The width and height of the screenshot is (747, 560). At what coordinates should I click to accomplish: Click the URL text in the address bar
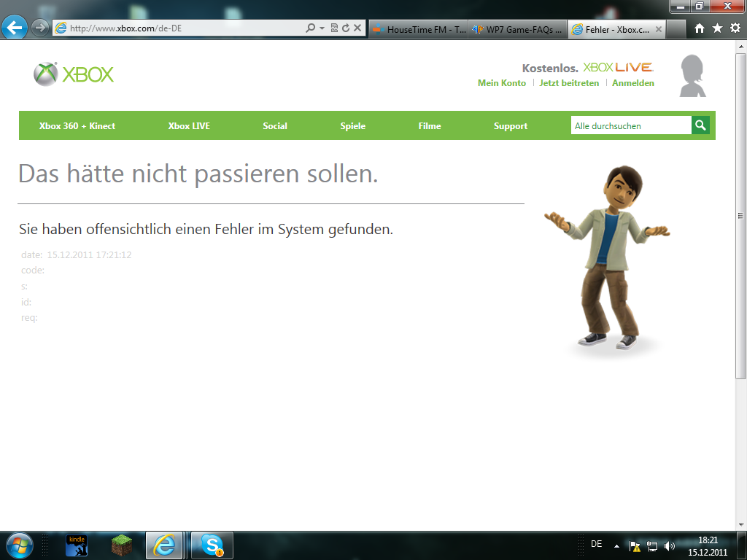pyautogui.click(x=125, y=28)
